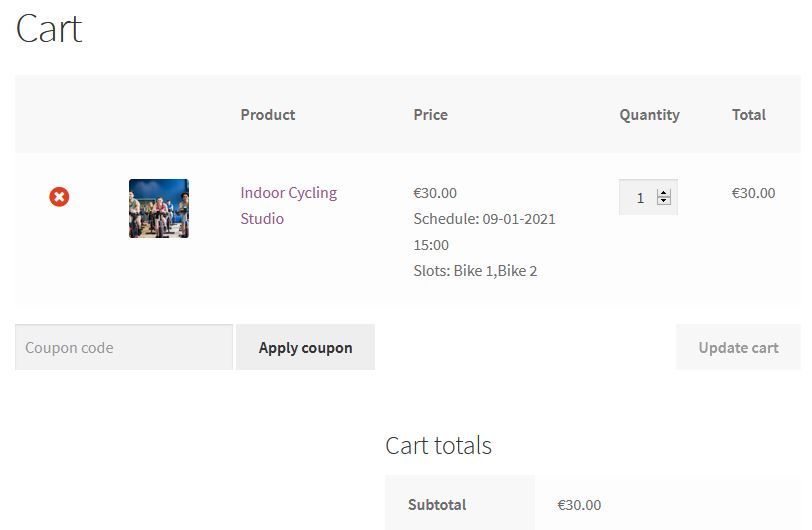Click the Cart totals heading

click(438, 445)
